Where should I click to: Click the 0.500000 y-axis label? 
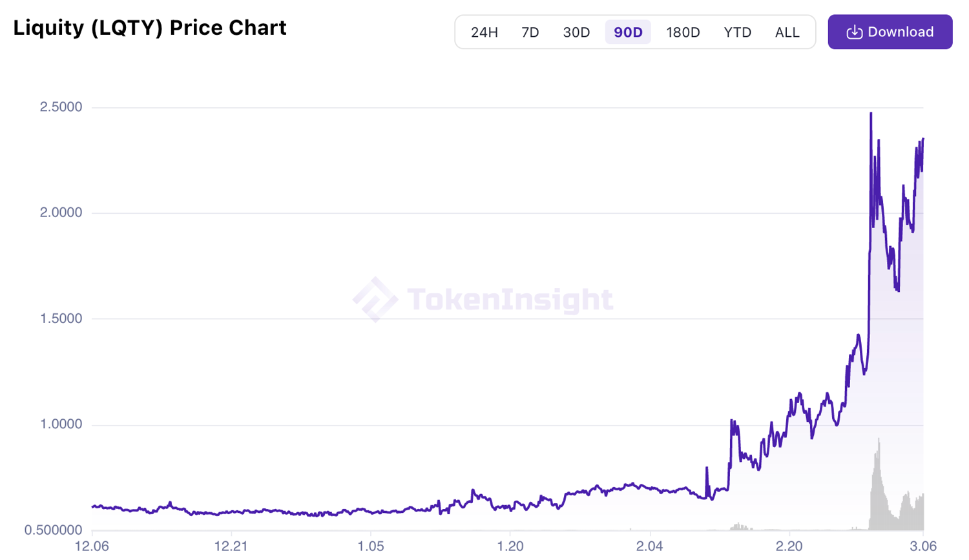pos(54,530)
